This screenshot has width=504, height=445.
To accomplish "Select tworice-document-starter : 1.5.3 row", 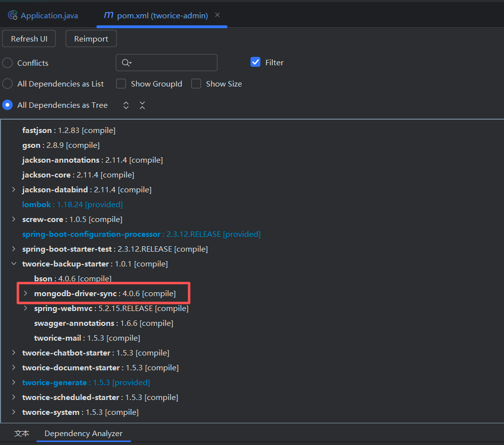I will tap(100, 367).
